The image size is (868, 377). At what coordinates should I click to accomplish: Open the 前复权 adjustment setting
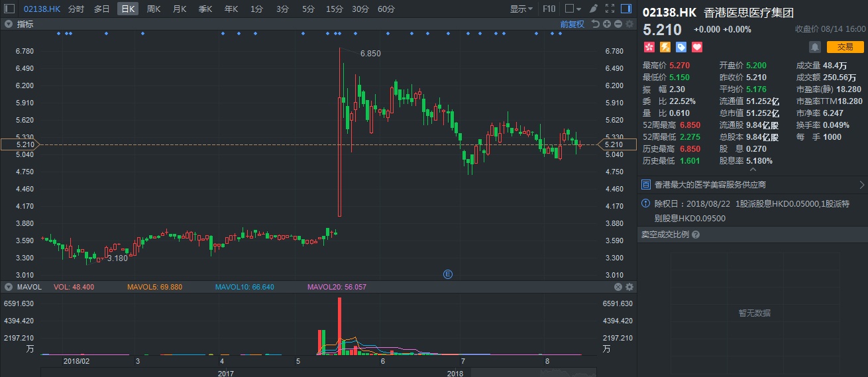click(x=572, y=25)
